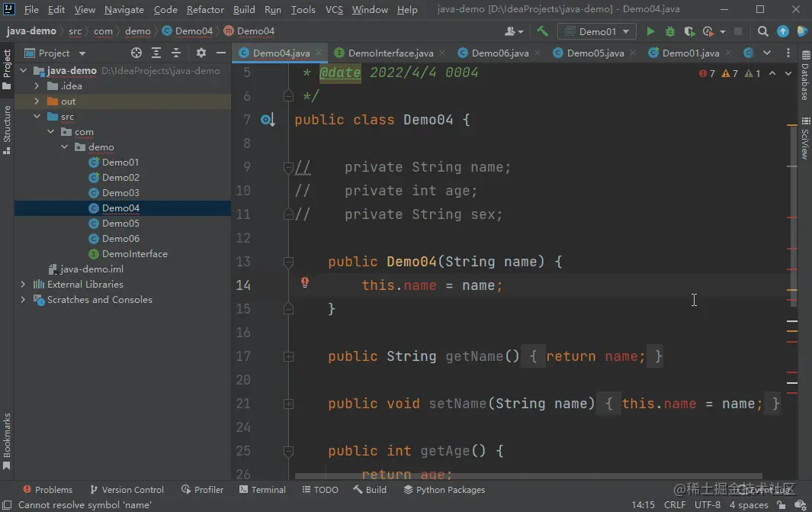This screenshot has width=812, height=512.
Task: Open the Terminal tool window
Action: pos(262,490)
